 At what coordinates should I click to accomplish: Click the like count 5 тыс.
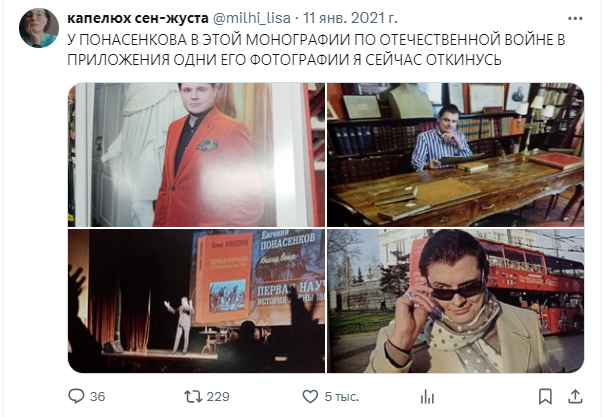(341, 397)
